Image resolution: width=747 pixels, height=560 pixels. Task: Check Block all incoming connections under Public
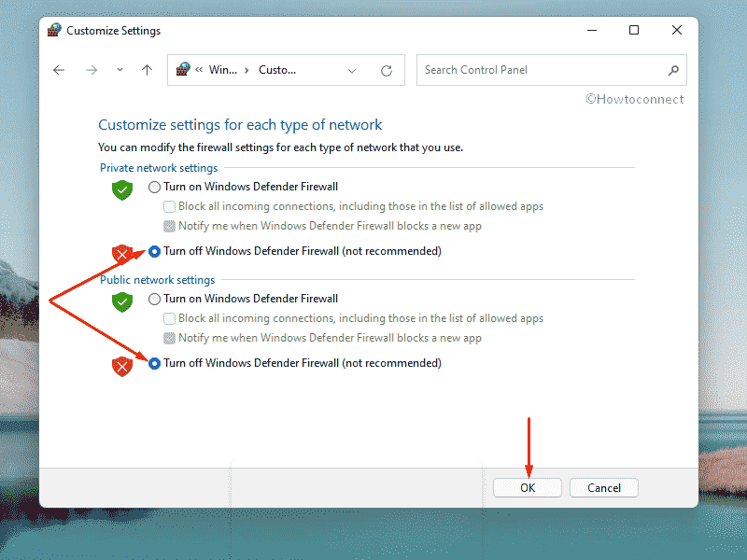169,318
